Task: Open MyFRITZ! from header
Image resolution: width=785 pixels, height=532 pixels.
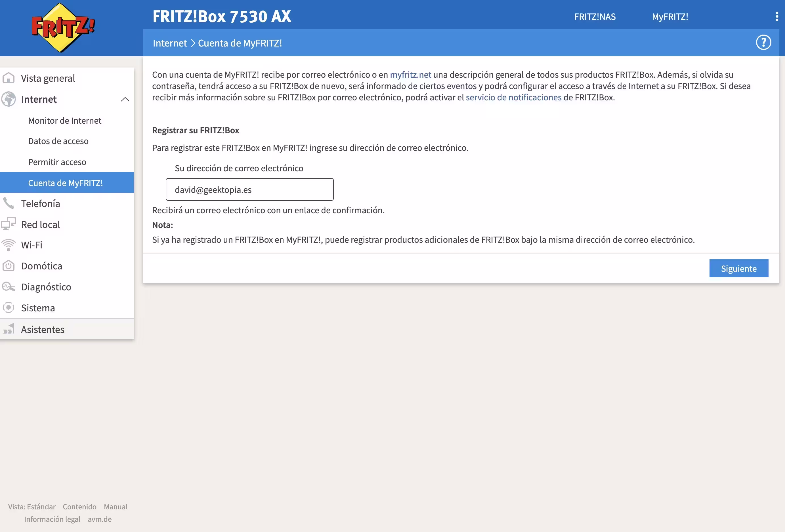Action: [x=670, y=16]
